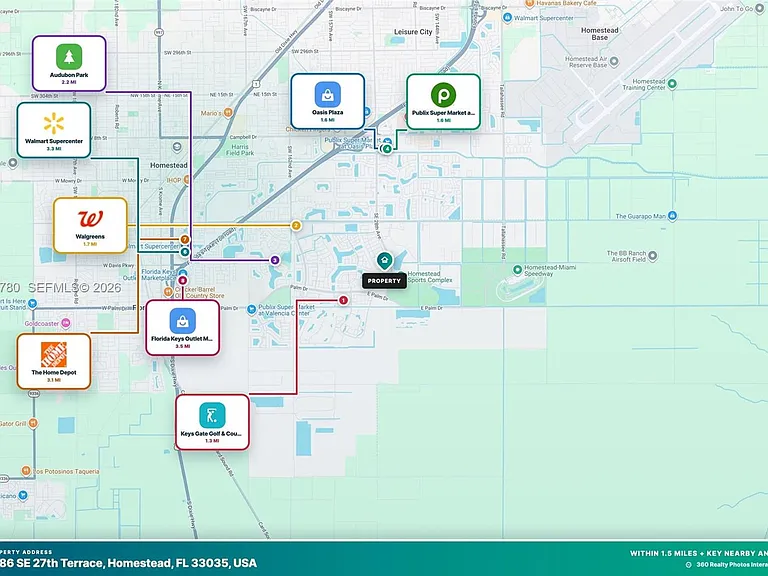The height and width of the screenshot is (576, 768).
Task: Click the Oasis Plaza shopping bag icon
Action: coord(328,95)
